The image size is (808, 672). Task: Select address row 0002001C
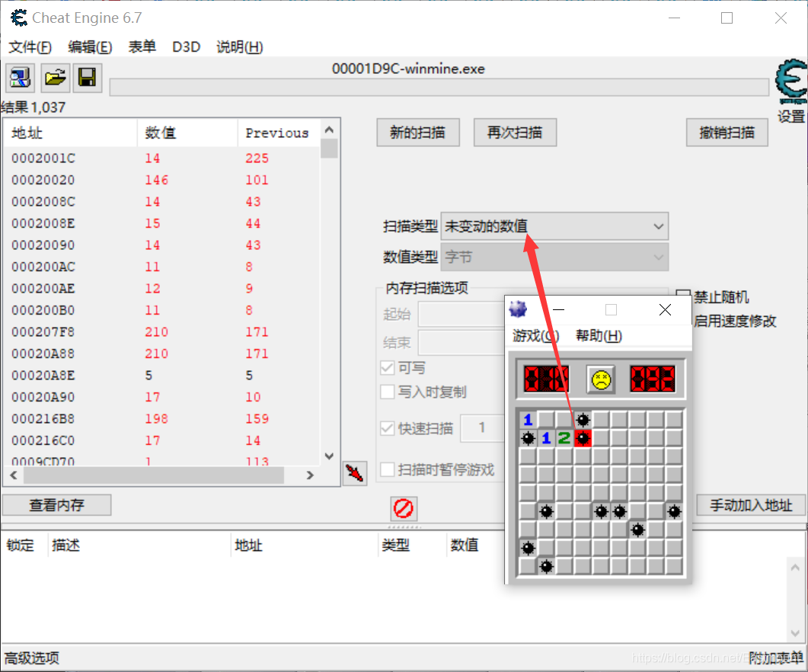point(161,158)
